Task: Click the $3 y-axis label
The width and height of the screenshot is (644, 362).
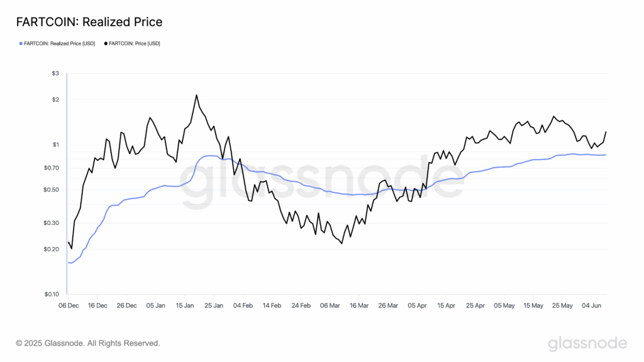Action: click(55, 74)
